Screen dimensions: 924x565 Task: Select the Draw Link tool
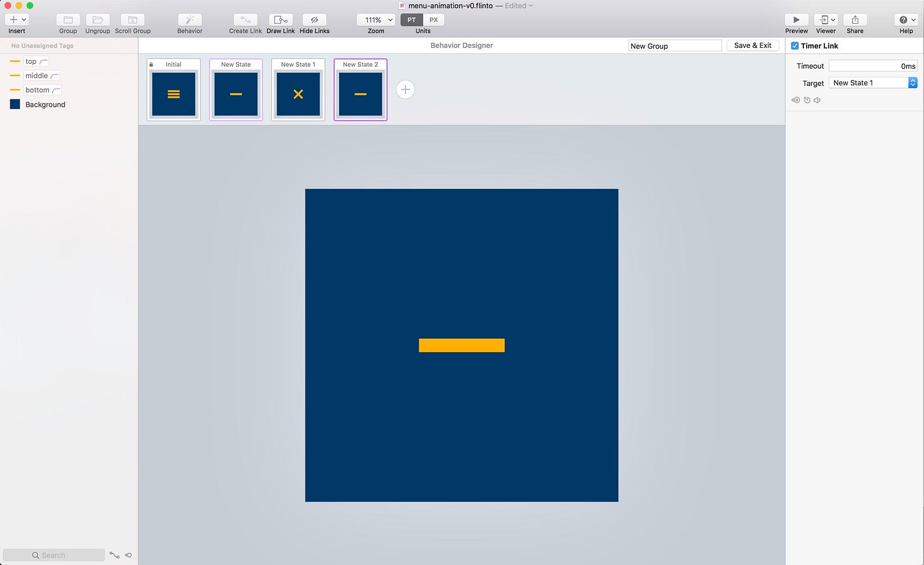click(281, 20)
